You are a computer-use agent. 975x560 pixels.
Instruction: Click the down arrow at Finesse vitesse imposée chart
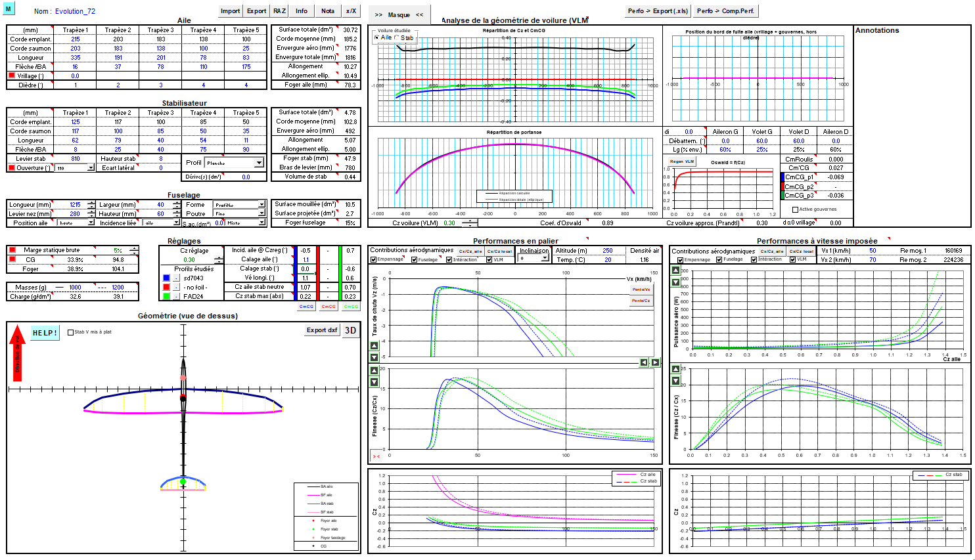(676, 381)
